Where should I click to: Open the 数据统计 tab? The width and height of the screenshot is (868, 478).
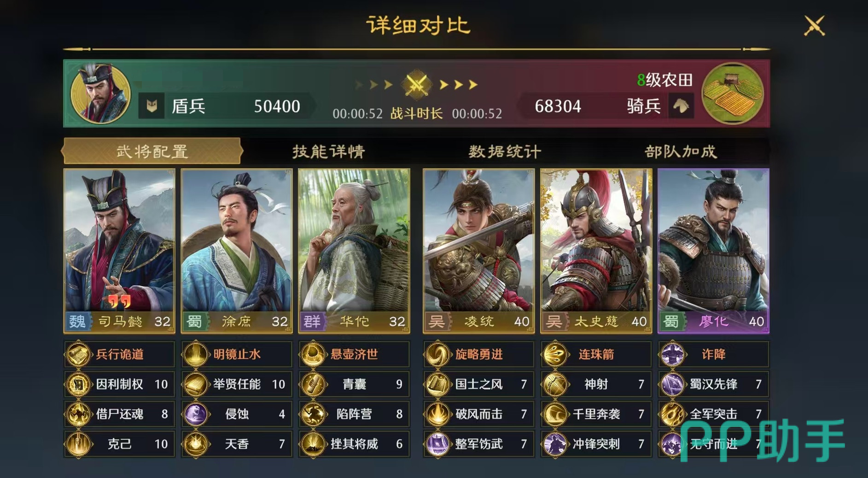click(505, 151)
